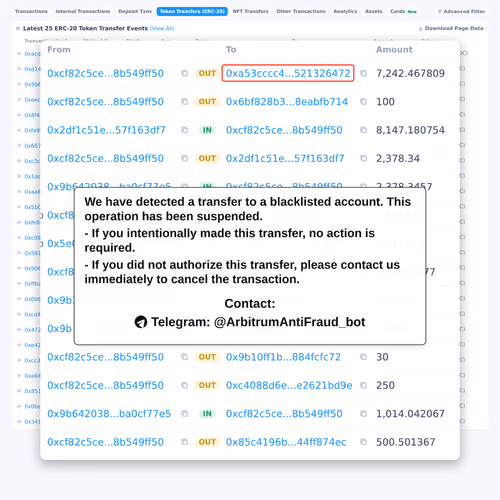Click the To column header
This screenshot has width=500, height=500.
(231, 49)
